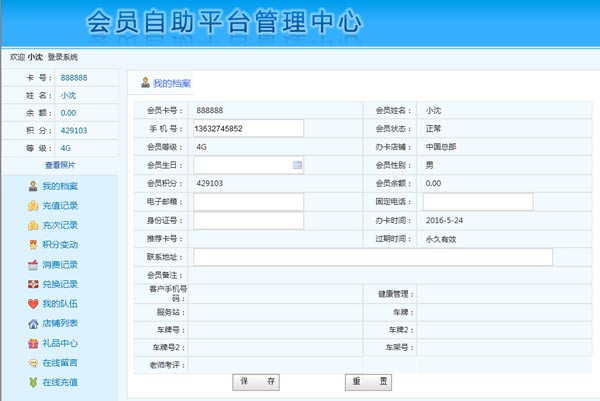
Task: Click the 会员积分 value in the form
Action: point(210,183)
